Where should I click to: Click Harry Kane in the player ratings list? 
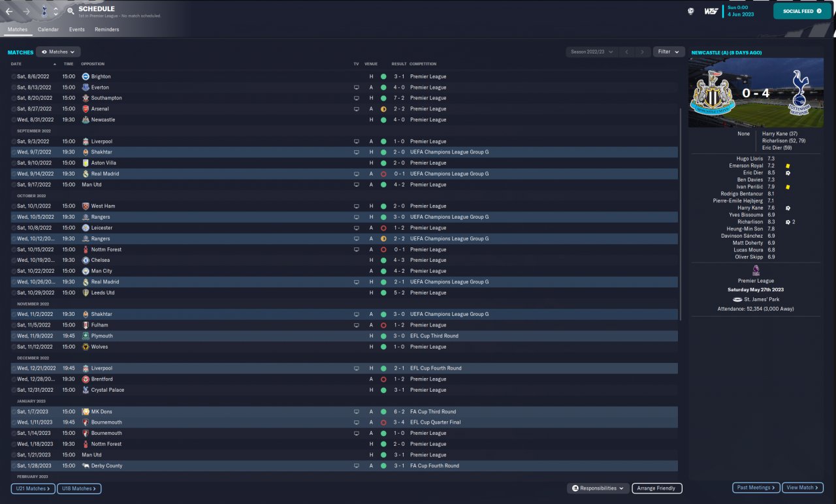(750, 208)
